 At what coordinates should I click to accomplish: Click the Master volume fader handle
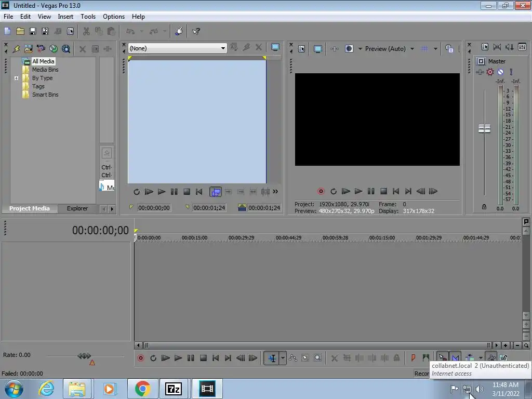tap(484, 129)
